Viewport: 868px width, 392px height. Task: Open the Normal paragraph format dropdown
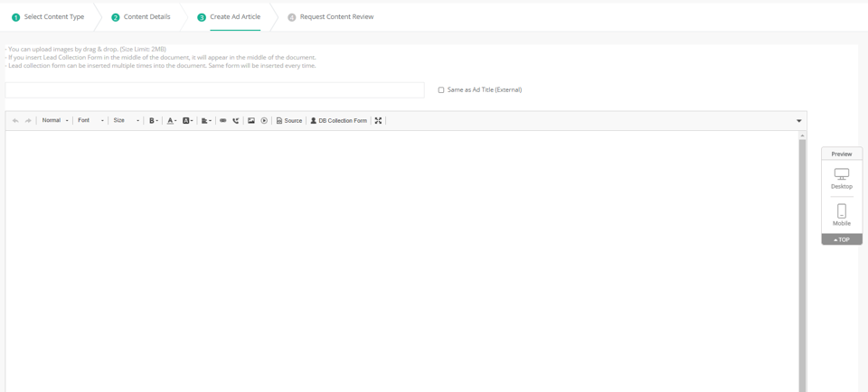pos(55,120)
